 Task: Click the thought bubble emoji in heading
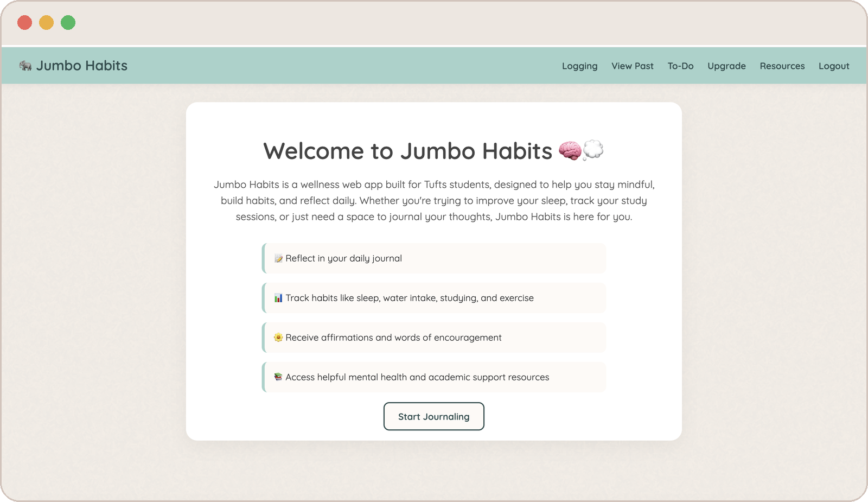[593, 150]
